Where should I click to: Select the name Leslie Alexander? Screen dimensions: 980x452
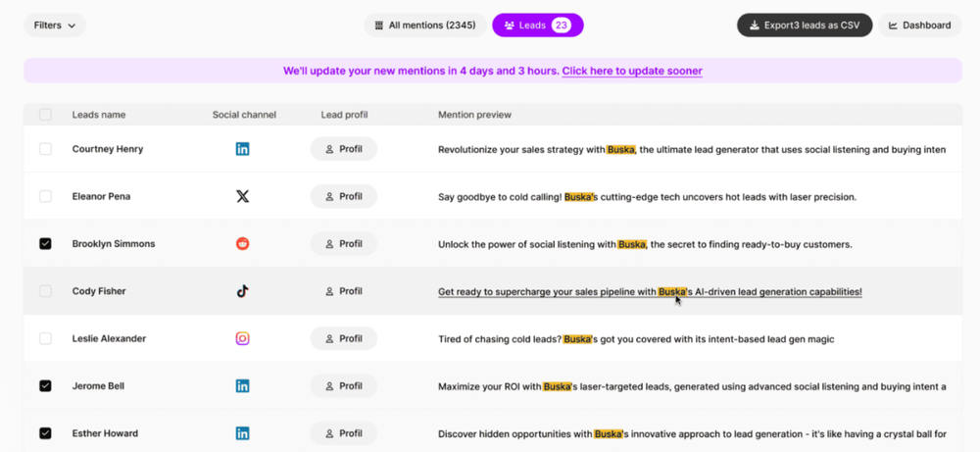coord(109,339)
